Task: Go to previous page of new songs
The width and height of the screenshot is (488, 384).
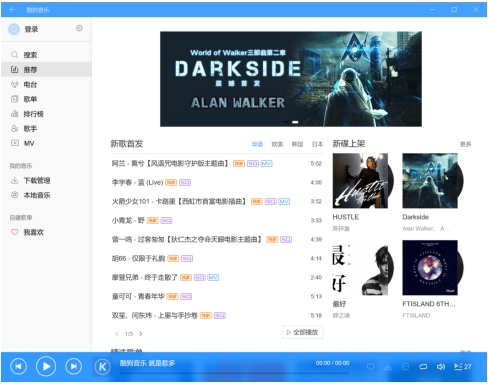Action: point(117,334)
